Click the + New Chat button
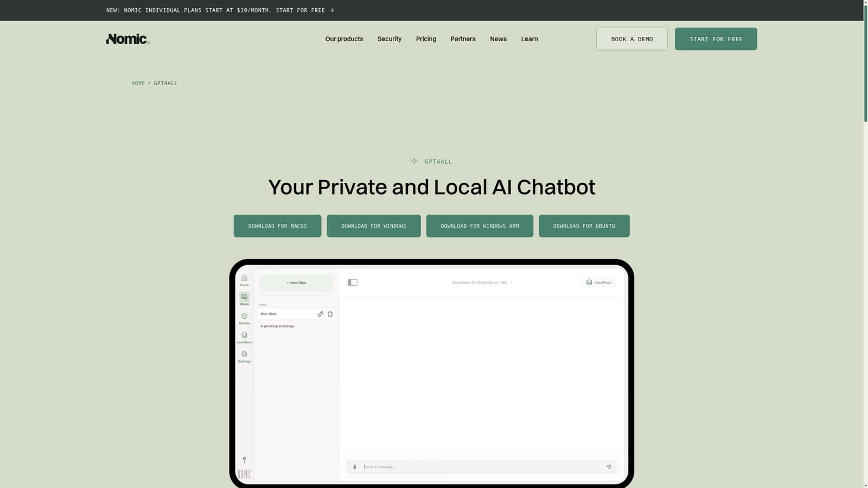This screenshot has width=868, height=488. pyautogui.click(x=296, y=282)
